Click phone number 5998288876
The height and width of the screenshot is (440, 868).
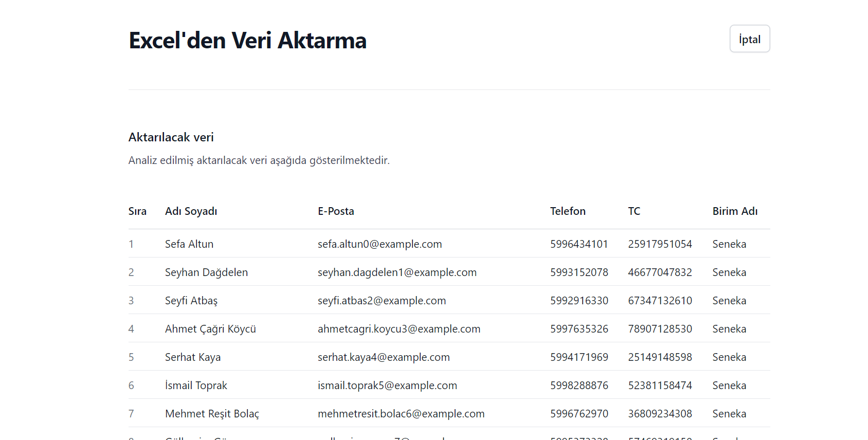[579, 386]
